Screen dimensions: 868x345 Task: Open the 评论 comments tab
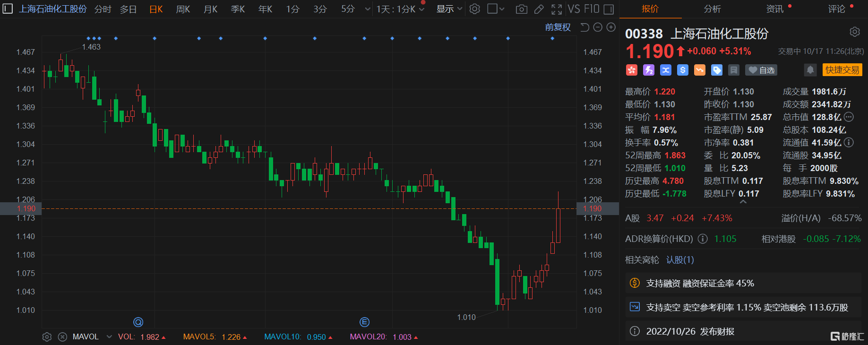pos(837,9)
